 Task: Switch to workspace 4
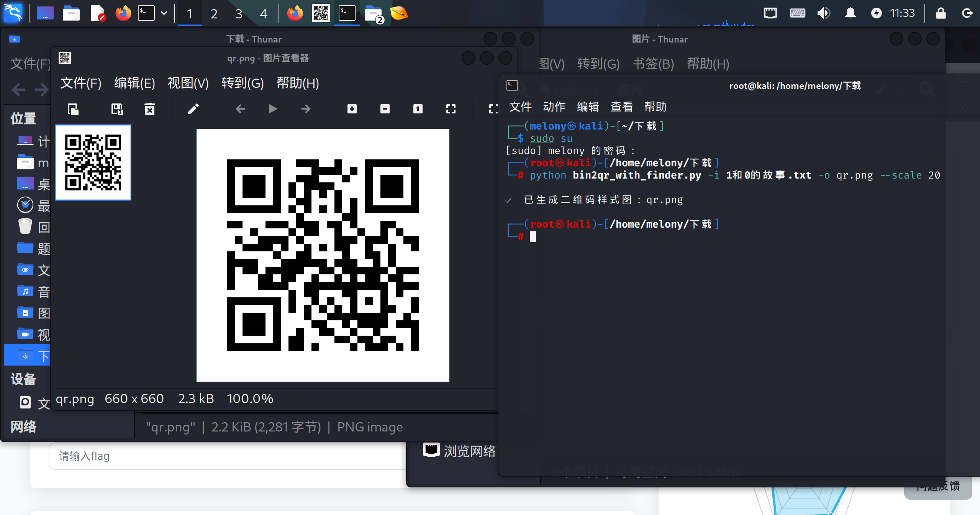tap(264, 14)
